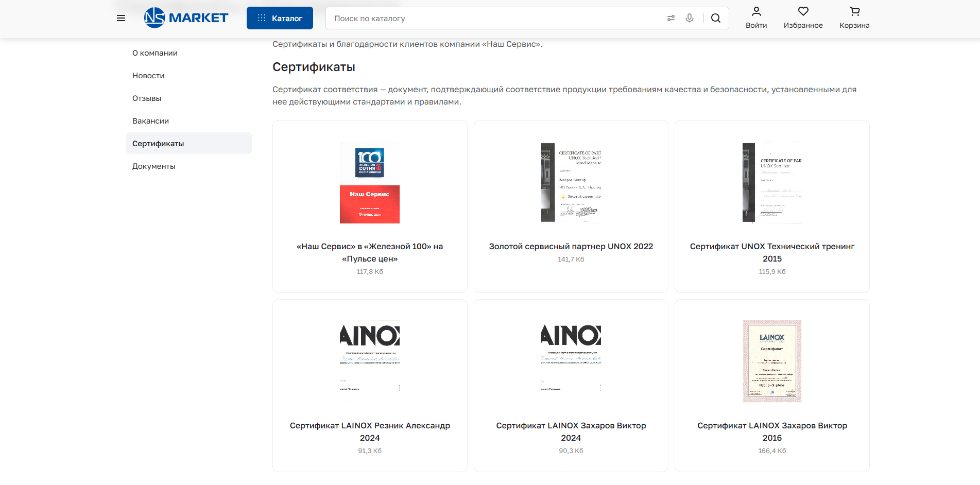Submit search with magnifier icon
Viewport: 980px width, 485px height.
(716, 18)
